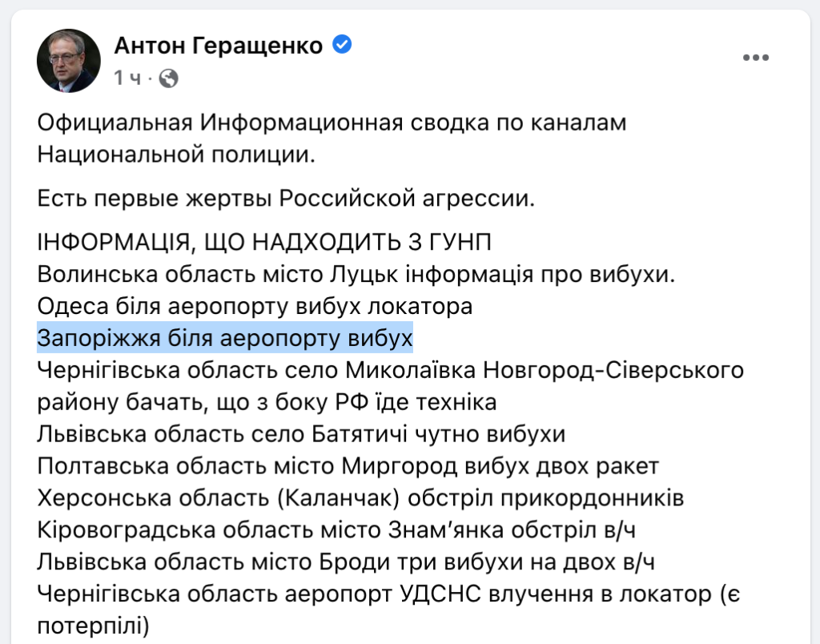Click Антон Геращенко's profile picture
Image resolution: width=820 pixels, height=644 pixels.
[x=70, y=62]
